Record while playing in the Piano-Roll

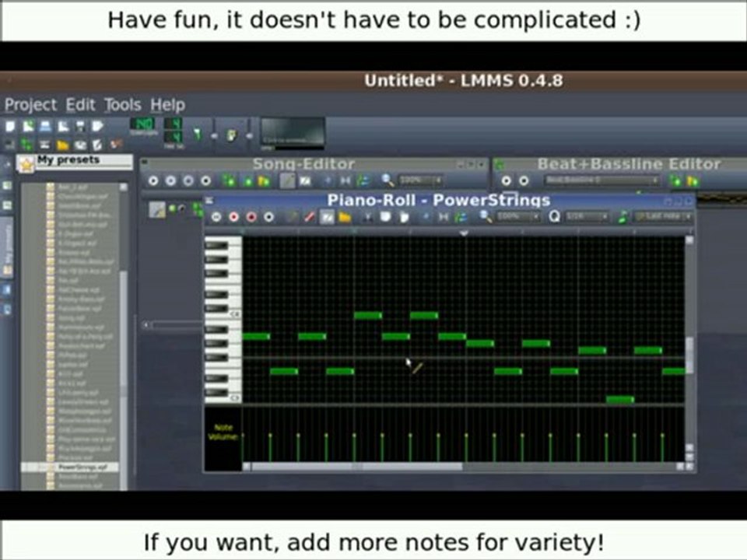[251, 217]
